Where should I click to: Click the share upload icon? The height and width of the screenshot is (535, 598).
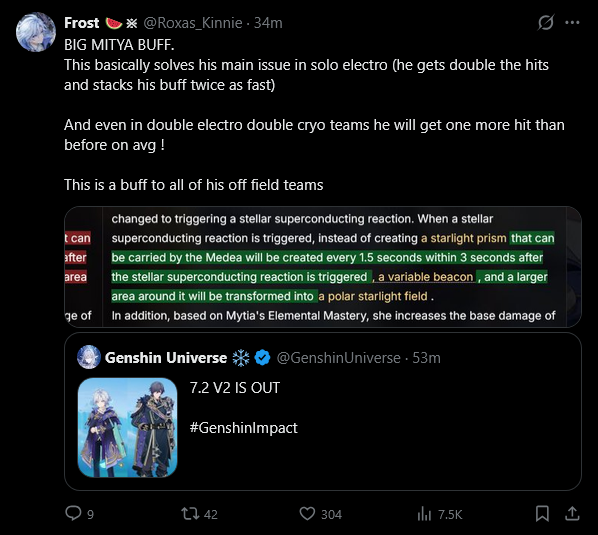(x=572, y=514)
